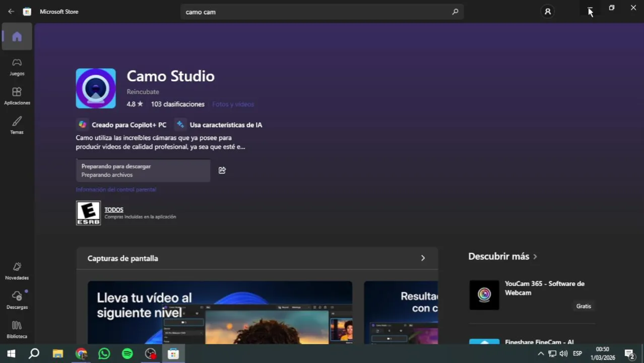This screenshot has height=363, width=644.
Task: Open File Explorer from the taskbar
Action: (x=57, y=354)
